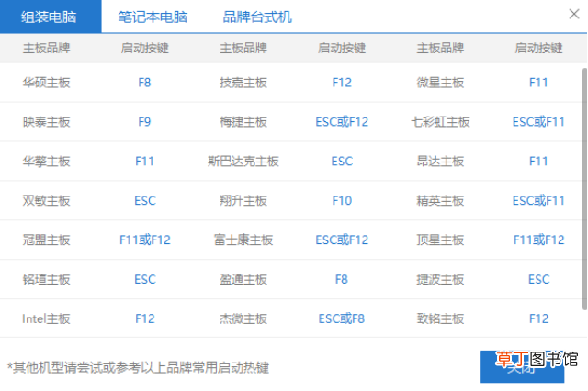Screen dimensions: 588x391
Task: Click the 昂达主板 brand cell
Action: coord(440,161)
